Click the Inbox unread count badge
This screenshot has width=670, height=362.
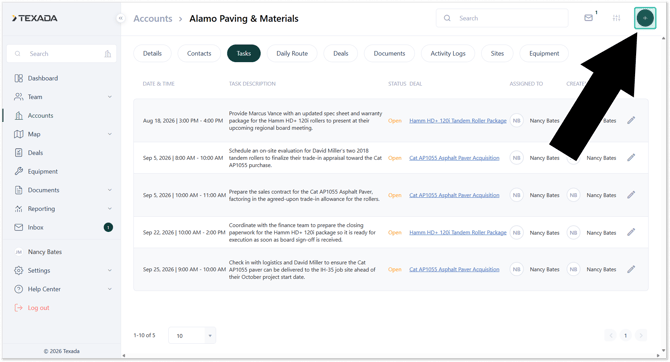pyautogui.click(x=108, y=227)
